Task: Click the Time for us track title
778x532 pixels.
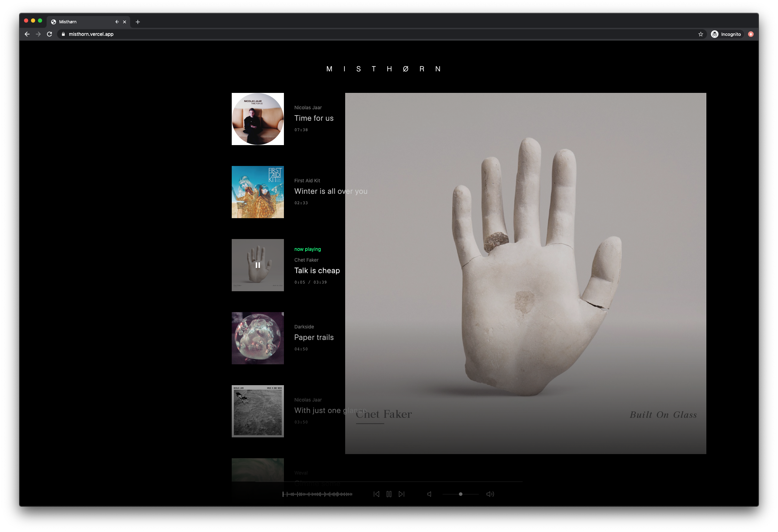Action: pyautogui.click(x=314, y=118)
